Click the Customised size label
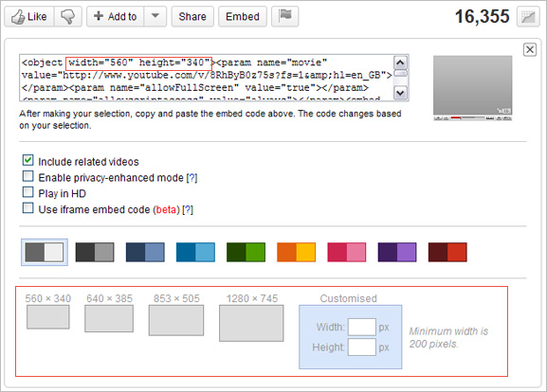547x392 pixels. coord(348,298)
